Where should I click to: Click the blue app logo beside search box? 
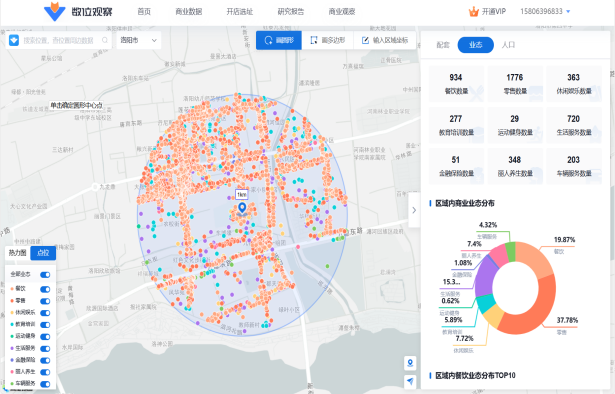[14, 40]
